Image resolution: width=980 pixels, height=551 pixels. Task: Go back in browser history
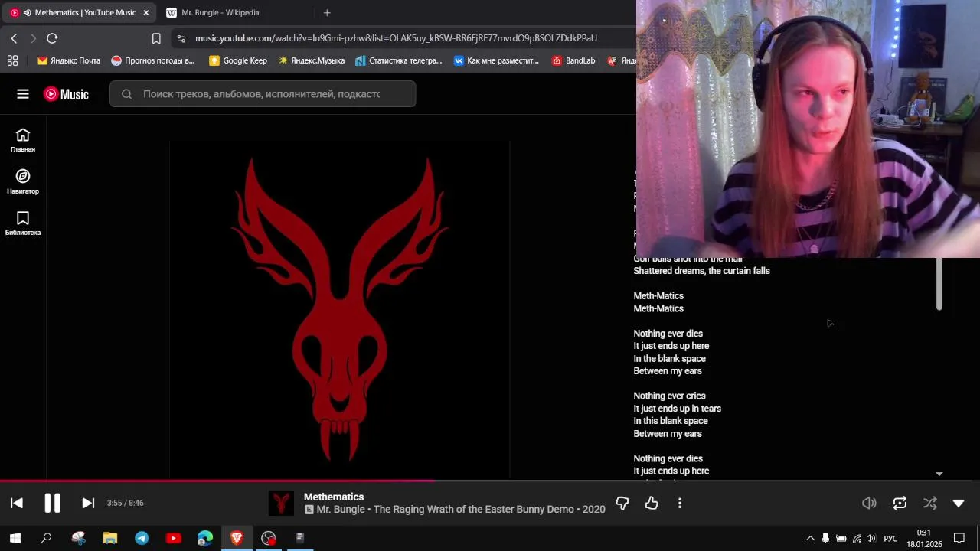point(14,38)
